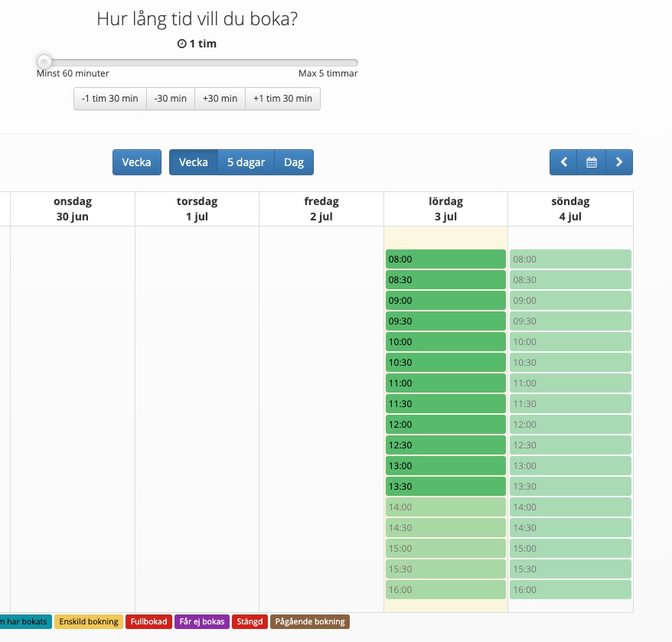672x642 pixels.
Task: Choose the 13:30 slot on lördag
Action: pos(445,487)
